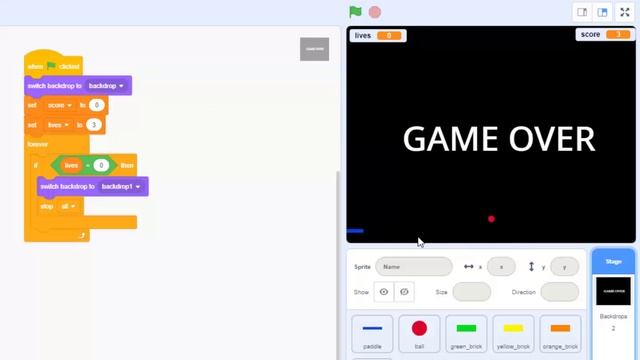Image resolution: width=640 pixels, height=360 pixels.
Task: Click the sprite Name input field
Action: pos(414,267)
